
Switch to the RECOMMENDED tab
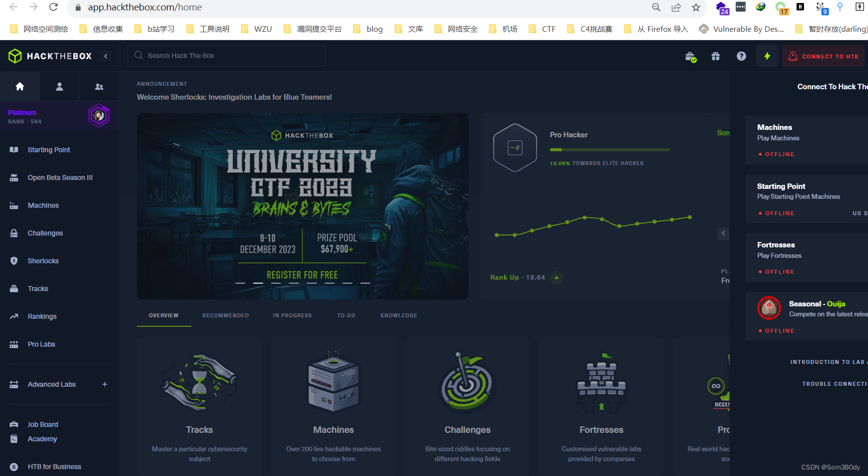coord(226,315)
